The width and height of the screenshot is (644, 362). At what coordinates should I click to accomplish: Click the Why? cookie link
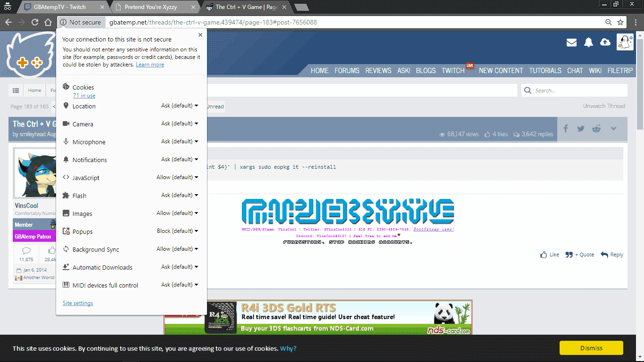click(288, 348)
